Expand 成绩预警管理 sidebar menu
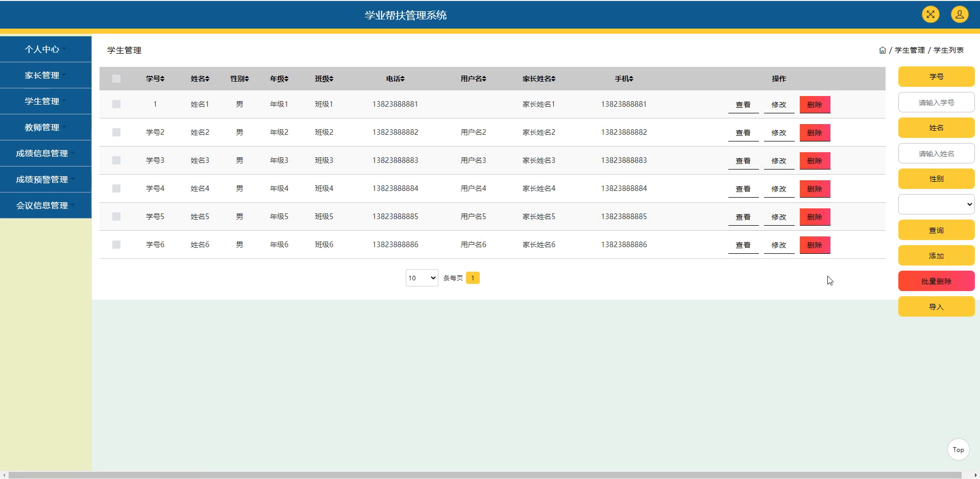The width and height of the screenshot is (980, 479). click(x=45, y=179)
